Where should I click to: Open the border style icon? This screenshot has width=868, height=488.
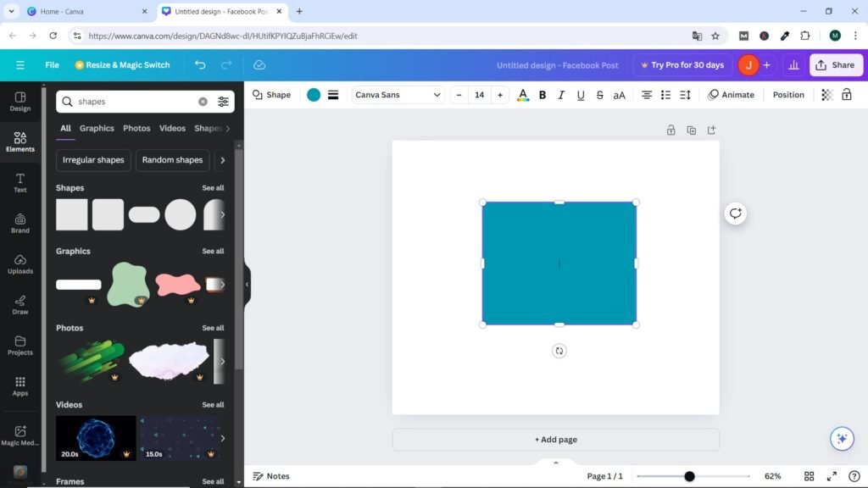pyautogui.click(x=333, y=95)
